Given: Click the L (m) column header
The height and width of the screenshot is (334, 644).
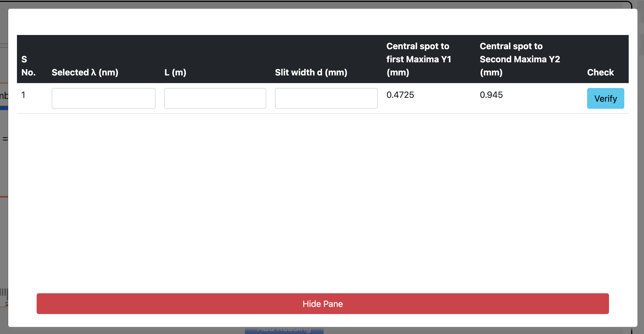Looking at the screenshot, I should click(175, 72).
